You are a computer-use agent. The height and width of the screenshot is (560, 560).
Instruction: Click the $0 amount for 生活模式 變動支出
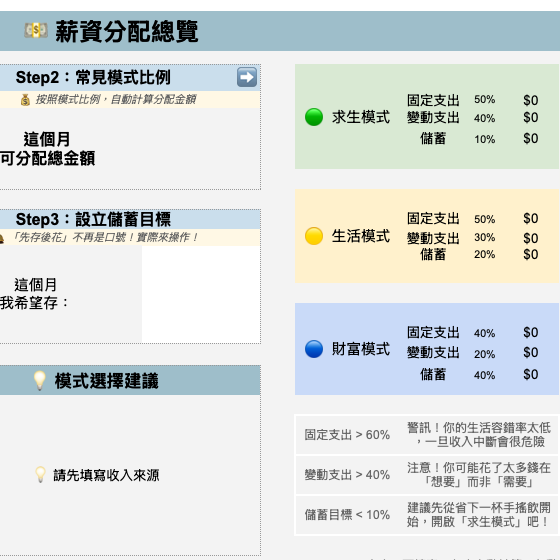tap(531, 238)
